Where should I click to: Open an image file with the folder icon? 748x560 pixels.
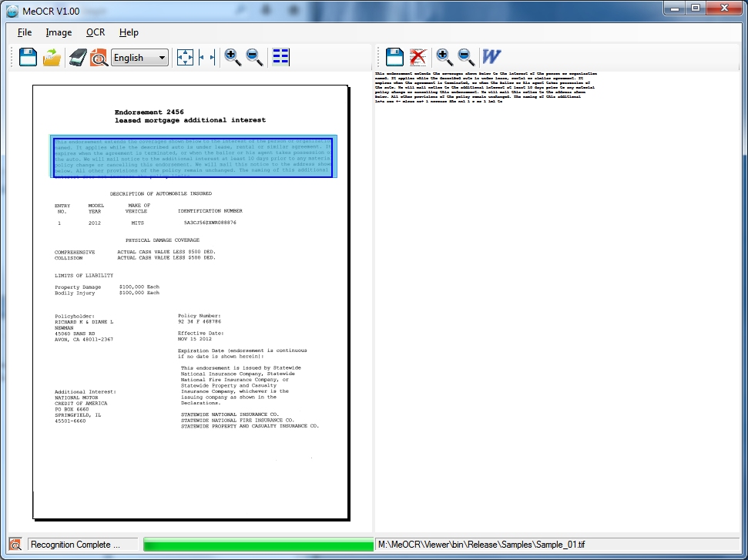click(x=52, y=57)
